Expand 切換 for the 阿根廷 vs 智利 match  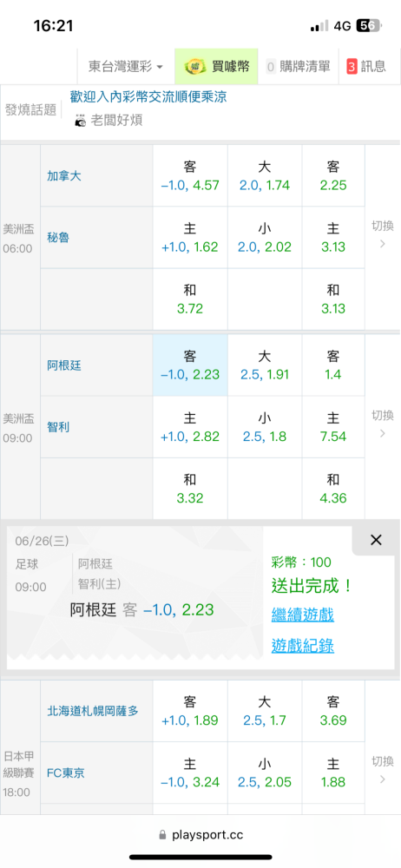tap(382, 424)
